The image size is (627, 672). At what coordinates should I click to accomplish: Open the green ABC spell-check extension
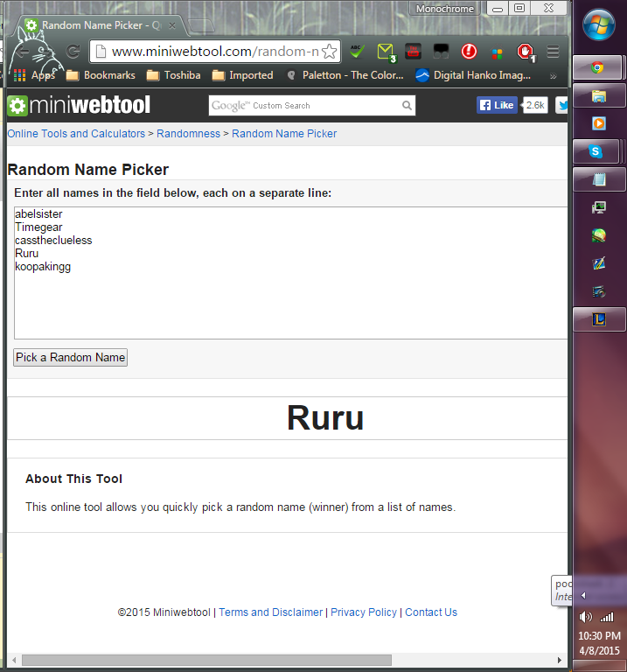tap(357, 52)
